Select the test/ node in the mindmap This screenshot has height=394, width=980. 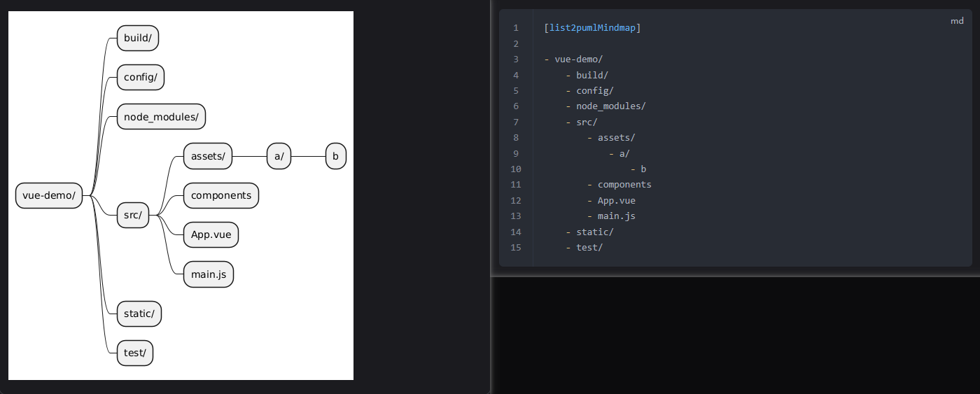(135, 353)
